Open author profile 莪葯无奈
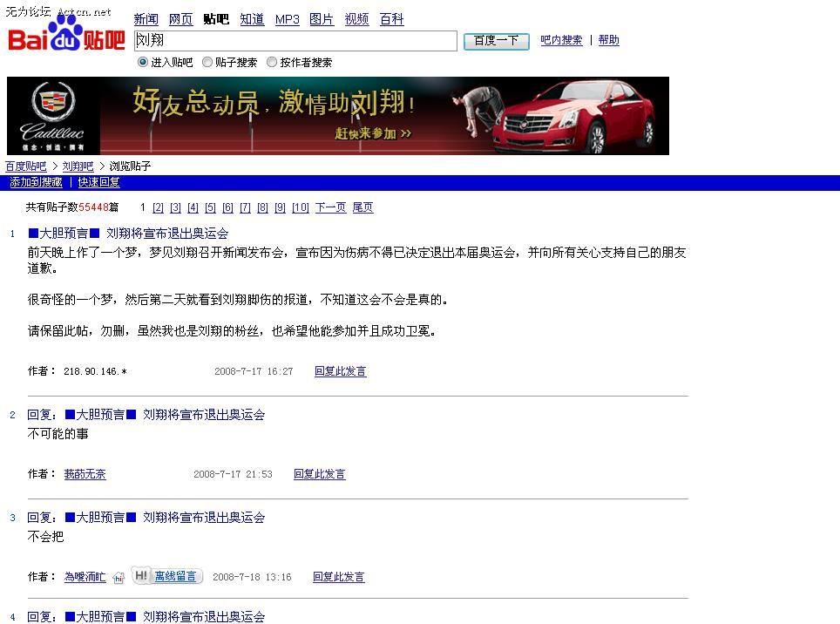840x624 pixels. [x=85, y=474]
